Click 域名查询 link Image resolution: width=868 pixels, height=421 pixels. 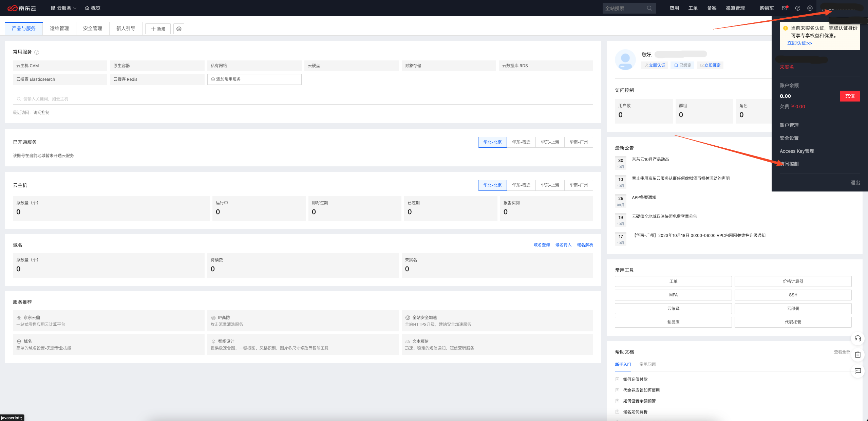542,245
